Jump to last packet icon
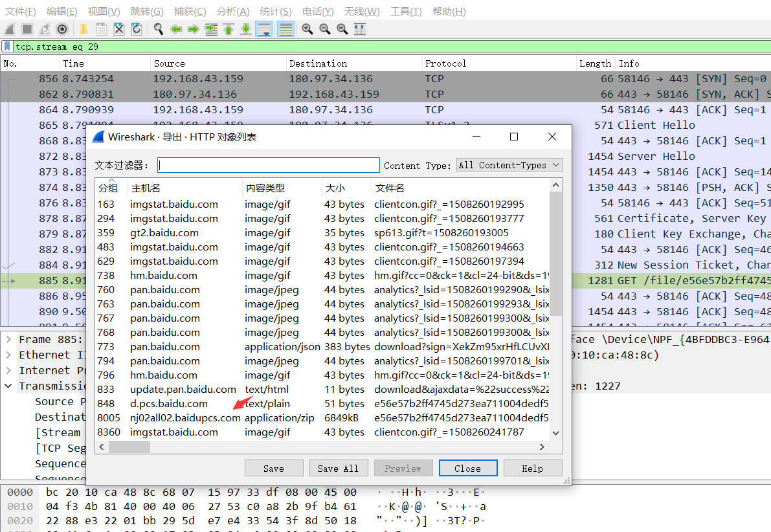The height and width of the screenshot is (532, 771). click(246, 30)
